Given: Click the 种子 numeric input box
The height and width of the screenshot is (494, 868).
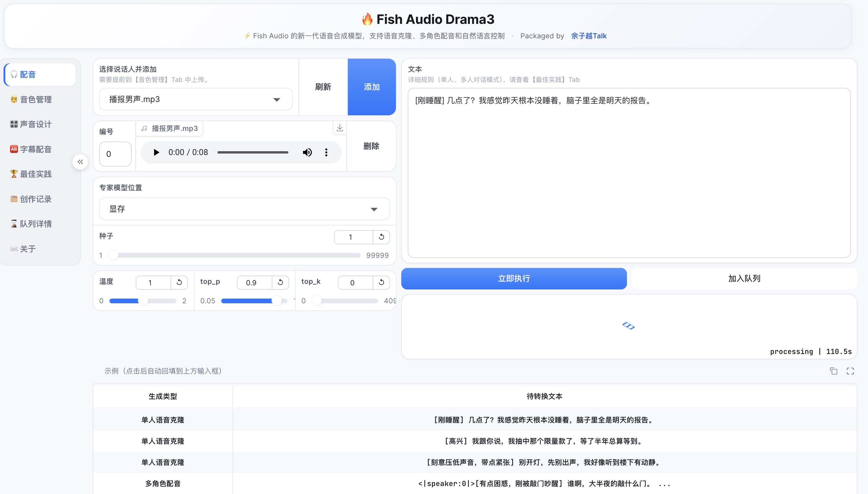Looking at the screenshot, I should [353, 237].
